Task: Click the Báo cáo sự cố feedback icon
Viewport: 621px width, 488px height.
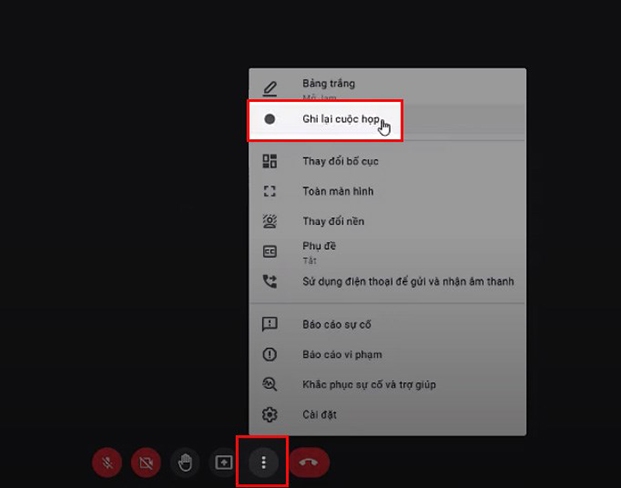Action: tap(269, 325)
